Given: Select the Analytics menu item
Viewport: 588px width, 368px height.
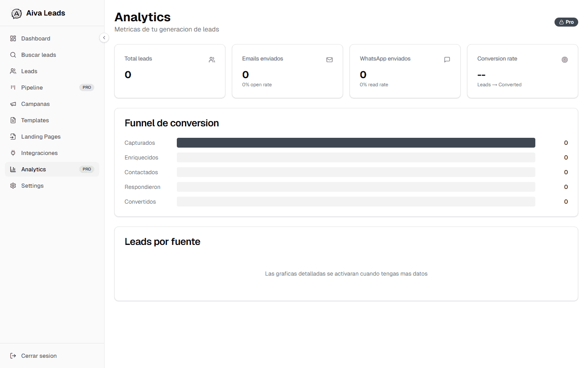Looking at the screenshot, I should tap(52, 169).
